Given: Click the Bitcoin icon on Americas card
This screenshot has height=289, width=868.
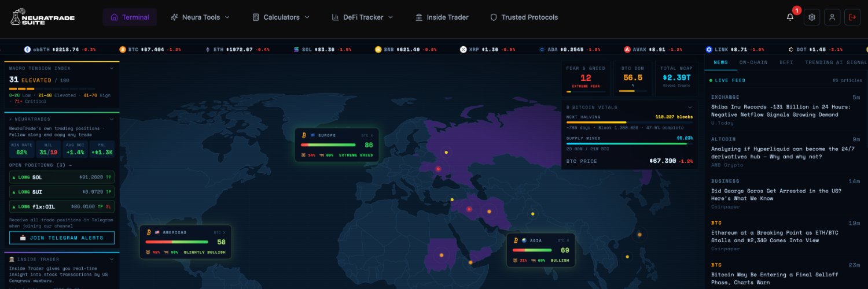Looking at the screenshot, I should coord(149,232).
